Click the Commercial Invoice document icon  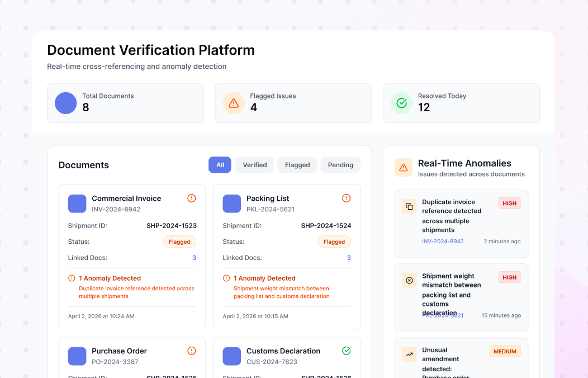click(77, 204)
